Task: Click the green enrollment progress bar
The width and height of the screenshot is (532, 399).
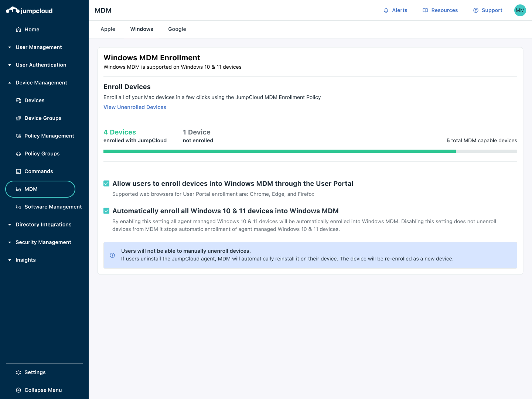Action: pyautogui.click(x=280, y=151)
